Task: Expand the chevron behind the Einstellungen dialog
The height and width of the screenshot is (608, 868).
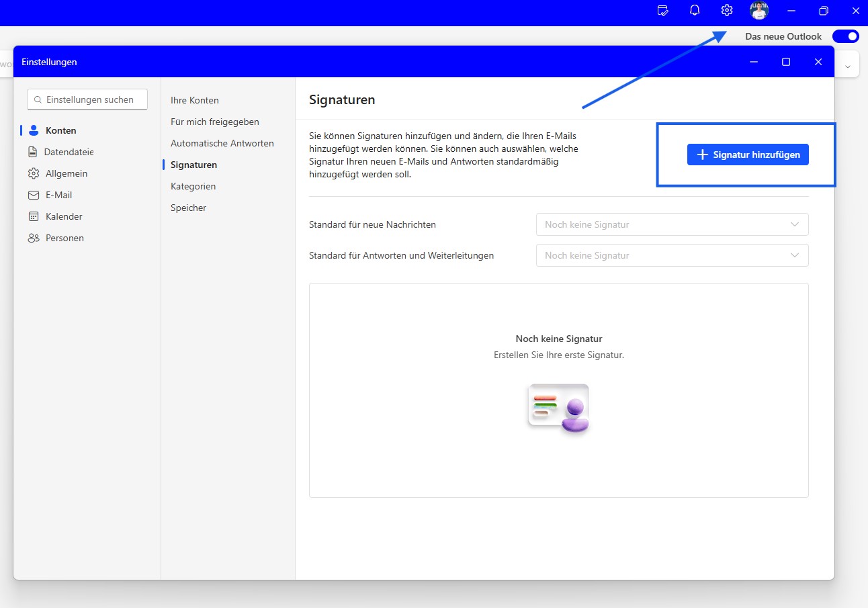Action: pos(848,66)
